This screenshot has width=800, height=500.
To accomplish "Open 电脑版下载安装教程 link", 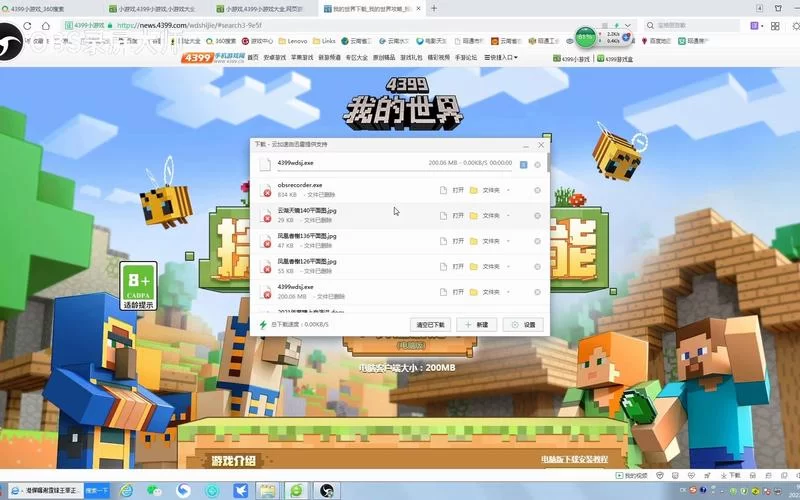I will (574, 459).
